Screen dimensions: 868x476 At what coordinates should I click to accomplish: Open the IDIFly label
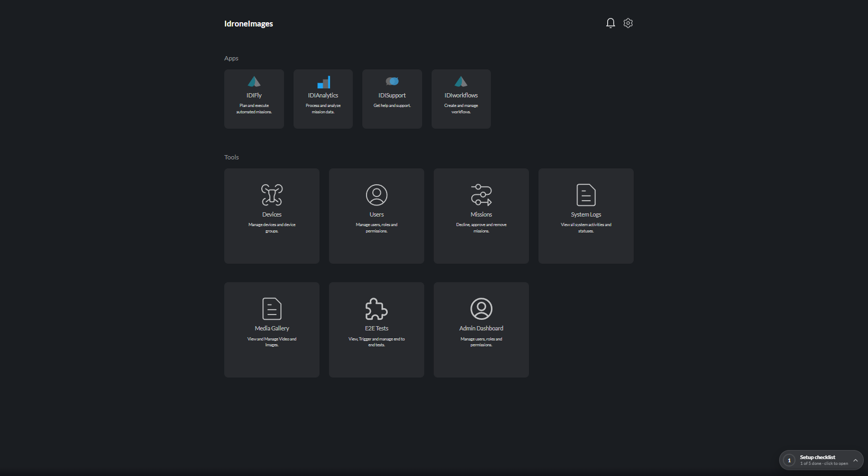pyautogui.click(x=254, y=95)
